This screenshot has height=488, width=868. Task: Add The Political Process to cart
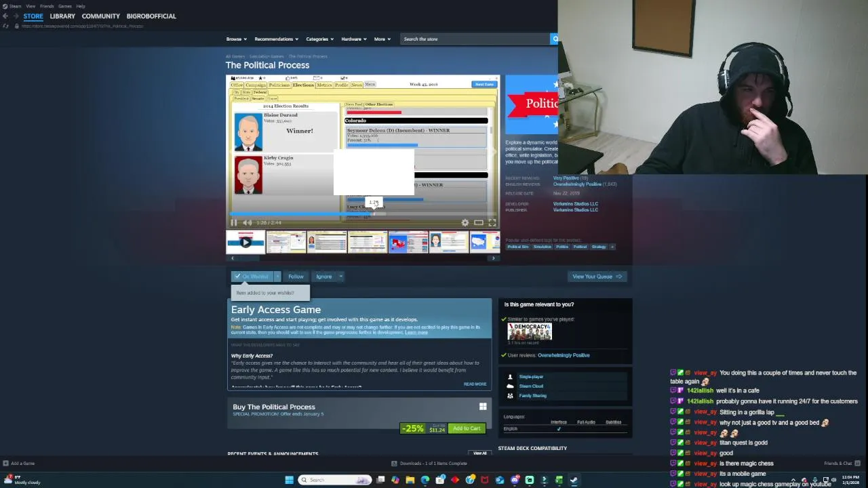467,428
